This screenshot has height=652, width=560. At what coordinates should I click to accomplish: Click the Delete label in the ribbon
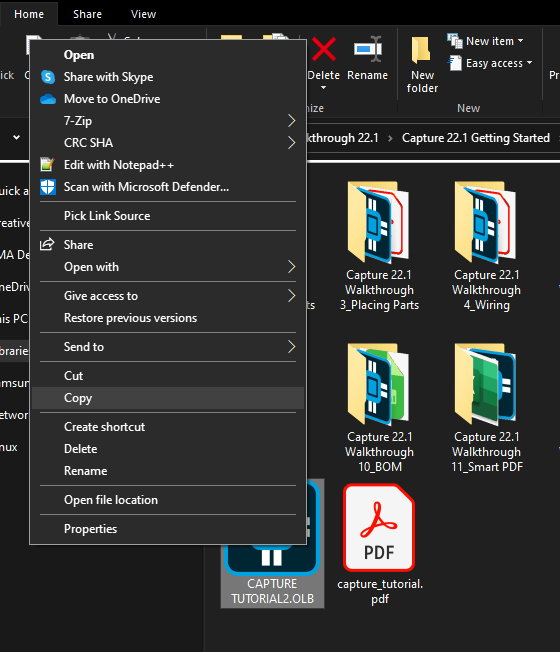[x=323, y=75]
